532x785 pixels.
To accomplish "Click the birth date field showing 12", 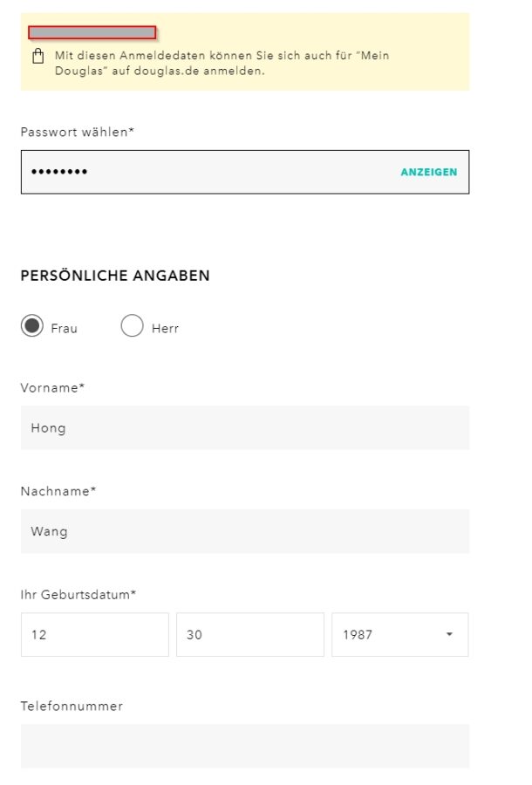I will click(94, 634).
